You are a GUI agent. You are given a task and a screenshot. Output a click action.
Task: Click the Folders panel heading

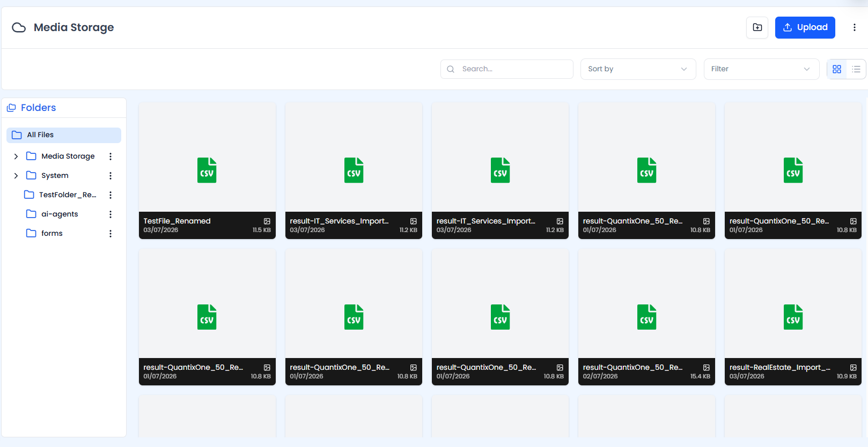click(x=38, y=108)
